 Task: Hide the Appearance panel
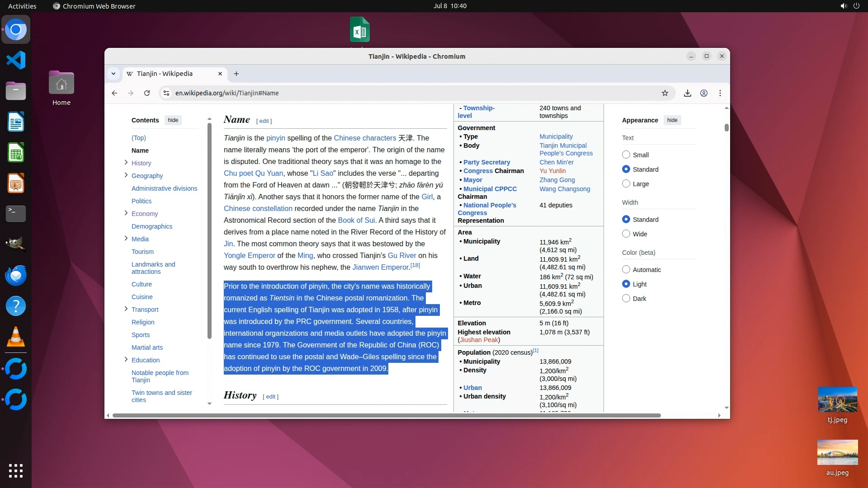coord(672,120)
